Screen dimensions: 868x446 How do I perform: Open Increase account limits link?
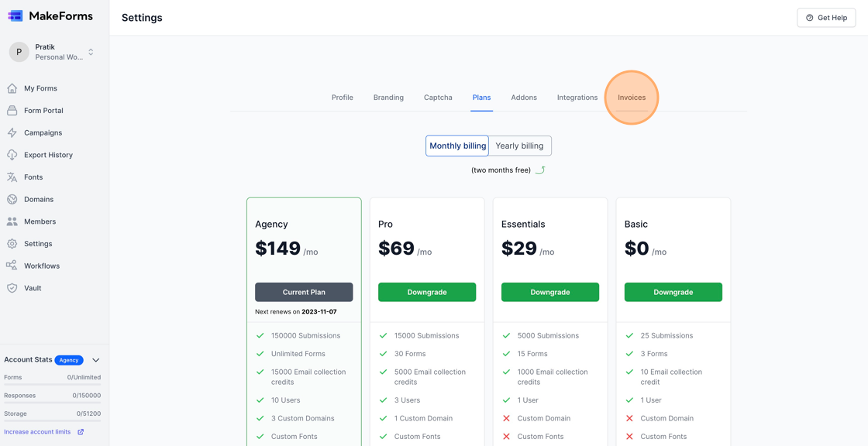pos(36,431)
